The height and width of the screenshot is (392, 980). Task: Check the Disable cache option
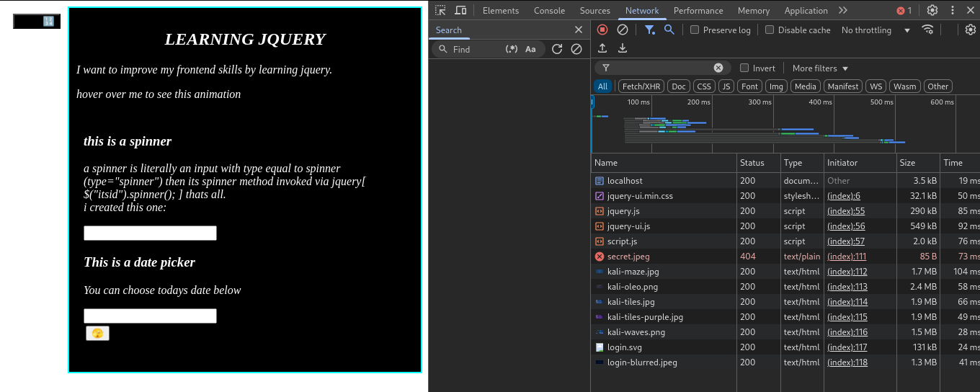pyautogui.click(x=770, y=30)
